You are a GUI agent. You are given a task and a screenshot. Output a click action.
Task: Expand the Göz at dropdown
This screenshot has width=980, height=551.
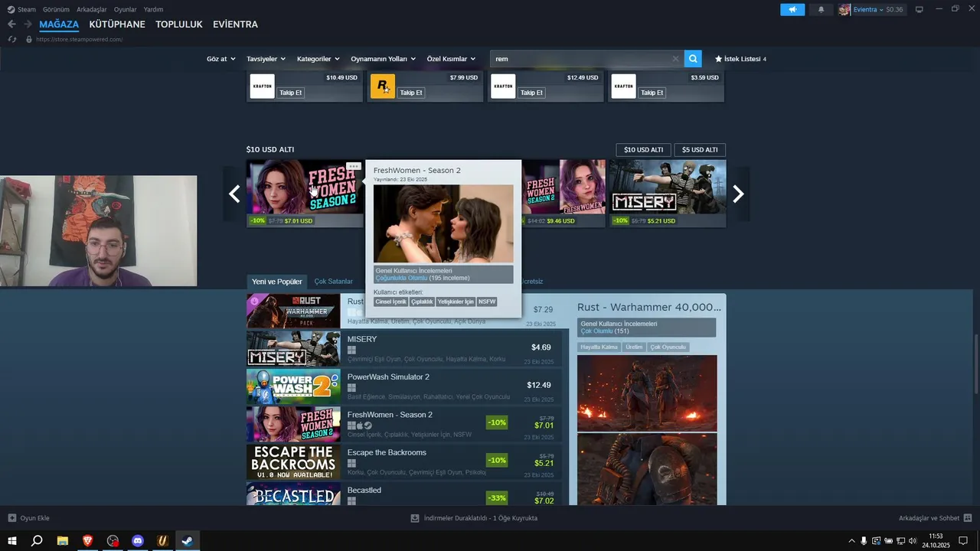(x=220, y=59)
